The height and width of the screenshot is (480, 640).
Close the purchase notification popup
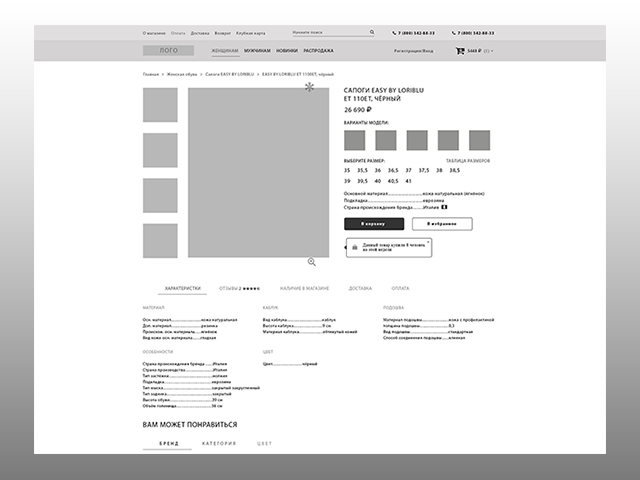[428, 242]
